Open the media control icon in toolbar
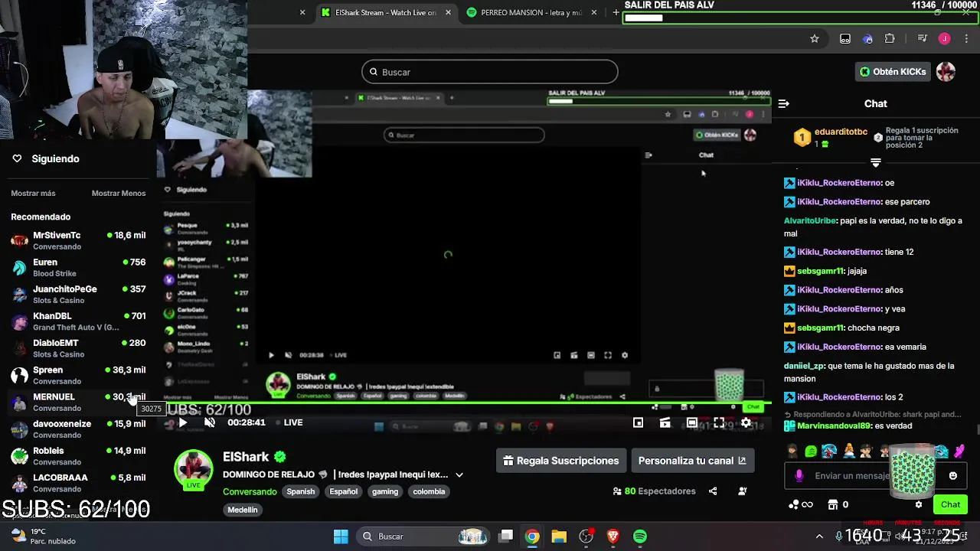This screenshot has width=980, height=551. (x=923, y=39)
